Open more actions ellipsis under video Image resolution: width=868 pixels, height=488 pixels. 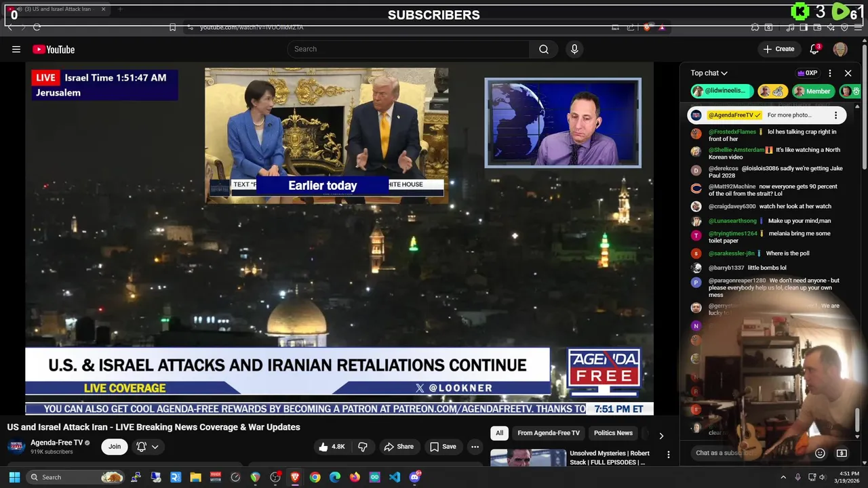coord(475,447)
